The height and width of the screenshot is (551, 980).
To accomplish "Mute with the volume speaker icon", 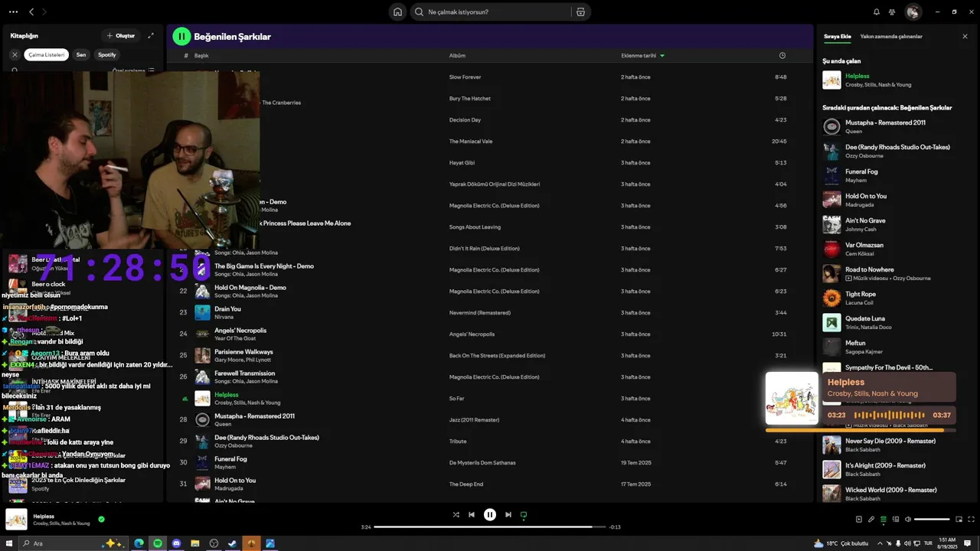I will [x=908, y=519].
